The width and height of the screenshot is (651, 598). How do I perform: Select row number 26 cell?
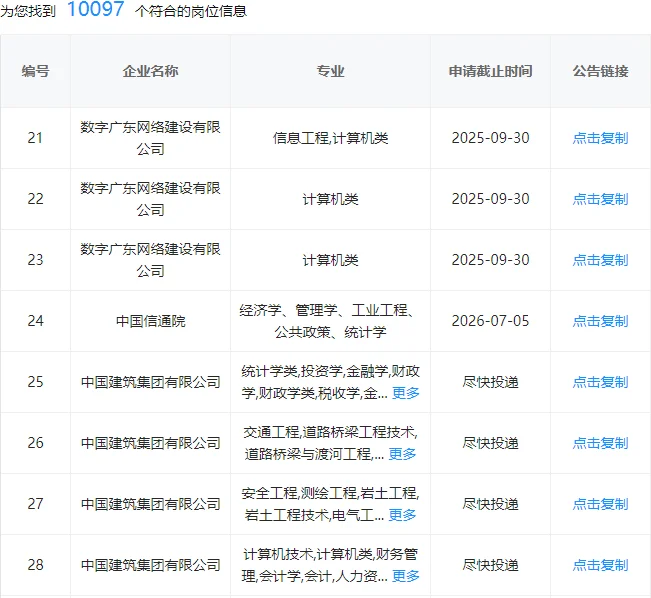coord(35,443)
